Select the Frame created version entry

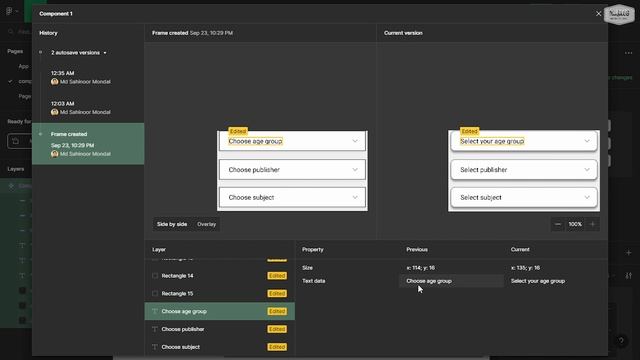pyautogui.click(x=88, y=144)
